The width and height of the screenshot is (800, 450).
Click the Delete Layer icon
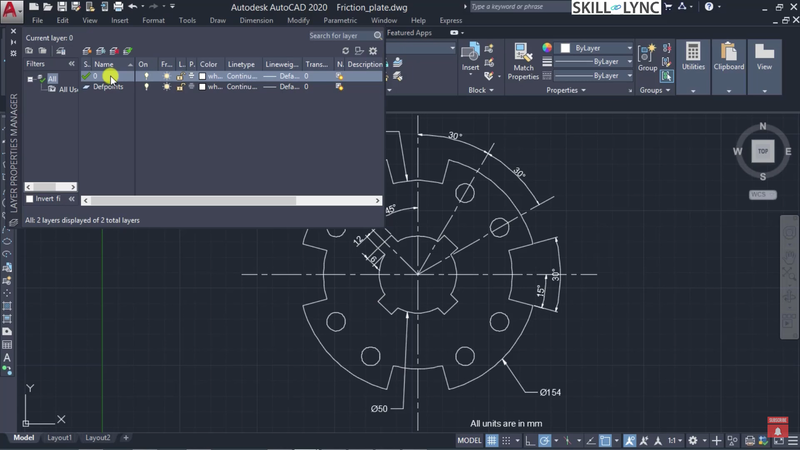click(x=113, y=51)
